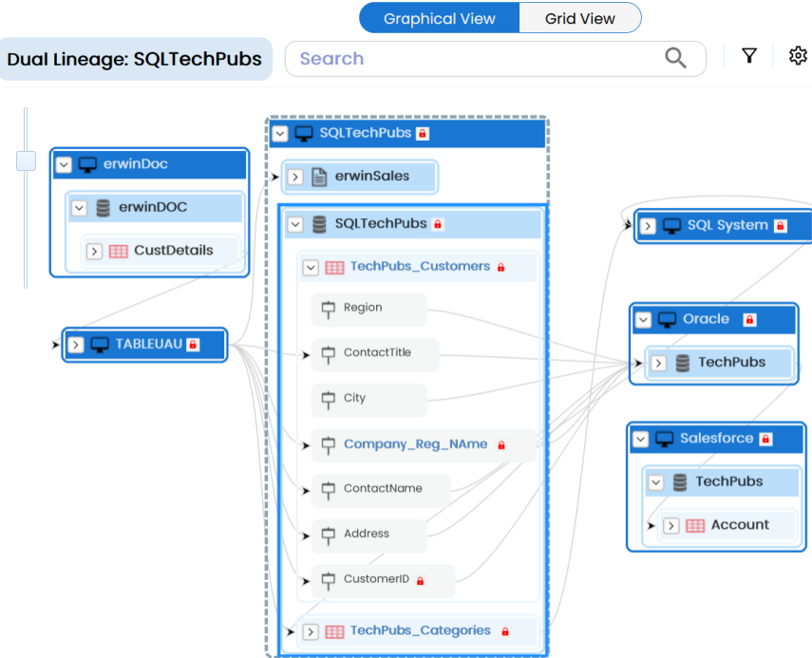Collapse the erwinDoc system node
The image size is (812, 658).
(64, 164)
